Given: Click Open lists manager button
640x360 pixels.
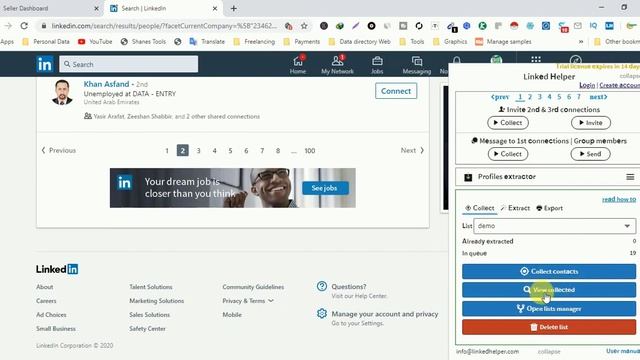Looking at the screenshot, I should 549,309.
